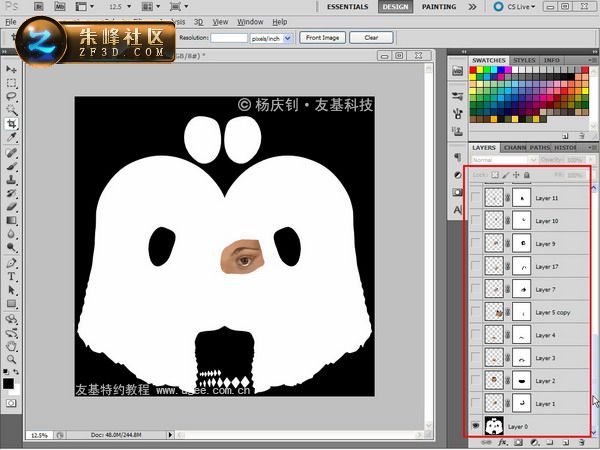600x450 pixels.
Task: Open the status bar info arrow
Action: 170,435
